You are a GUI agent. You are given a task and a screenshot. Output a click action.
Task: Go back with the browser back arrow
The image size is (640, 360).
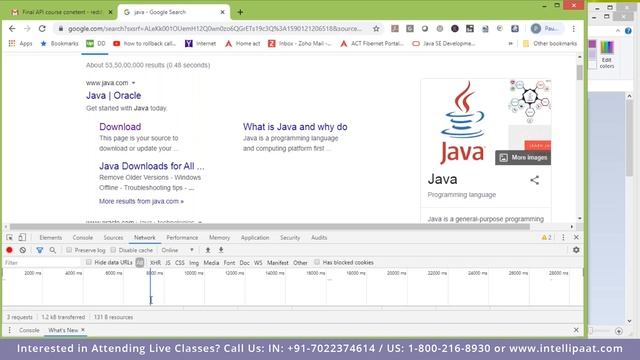[12, 29]
